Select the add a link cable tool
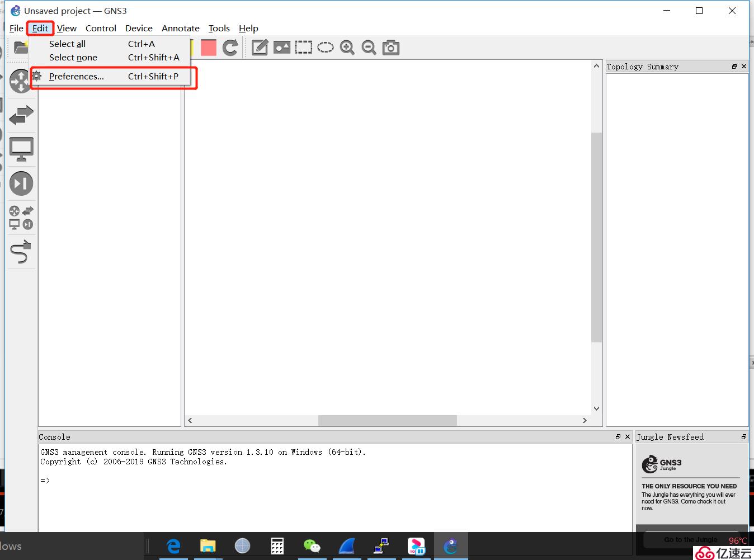This screenshot has height=560, width=754. click(x=21, y=252)
